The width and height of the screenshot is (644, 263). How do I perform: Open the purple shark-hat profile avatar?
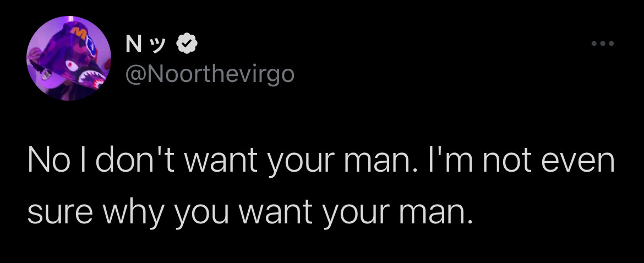pos(69,58)
